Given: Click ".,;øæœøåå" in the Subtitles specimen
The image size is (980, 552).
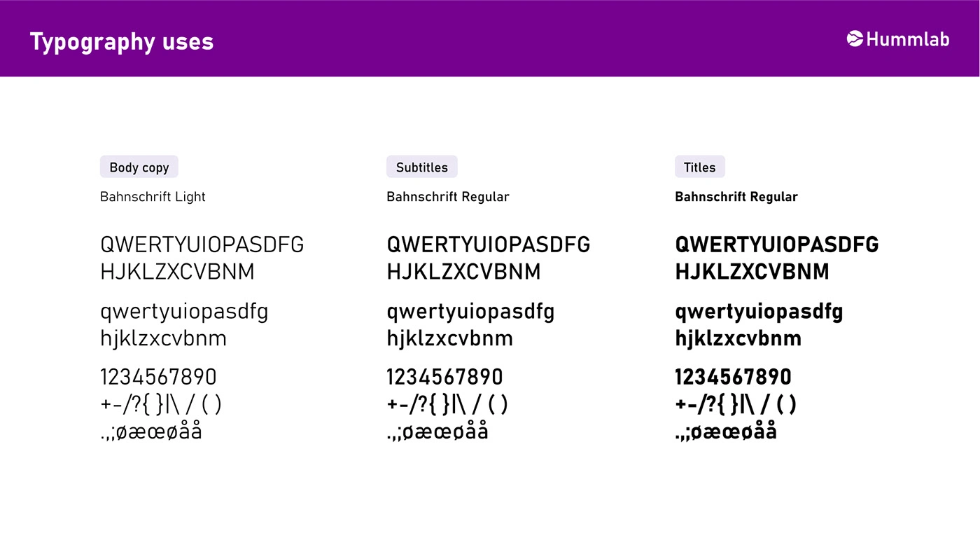Looking at the screenshot, I should coord(437,432).
